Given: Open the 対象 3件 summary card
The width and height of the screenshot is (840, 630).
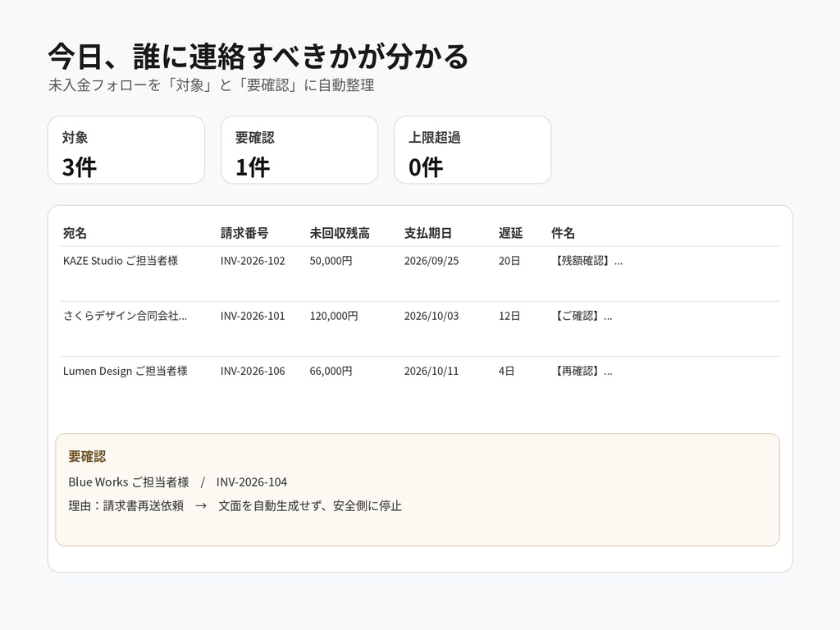Looking at the screenshot, I should 126,150.
